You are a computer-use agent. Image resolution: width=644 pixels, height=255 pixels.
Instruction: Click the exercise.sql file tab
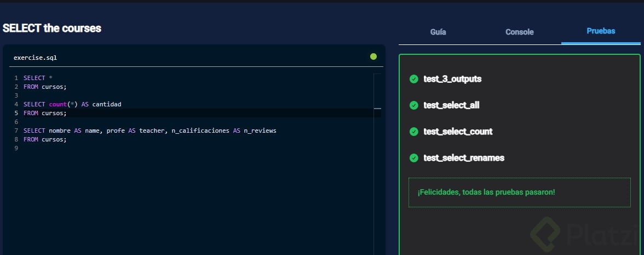pos(35,58)
